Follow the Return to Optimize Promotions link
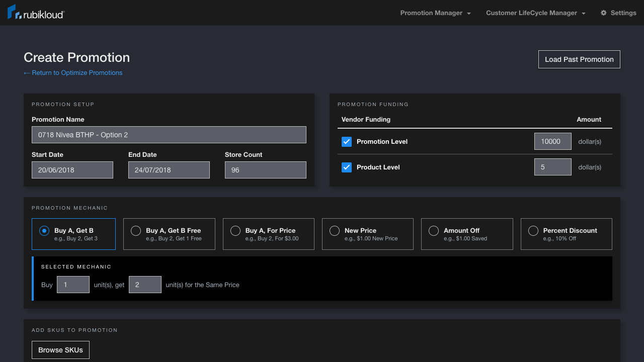 tap(73, 73)
